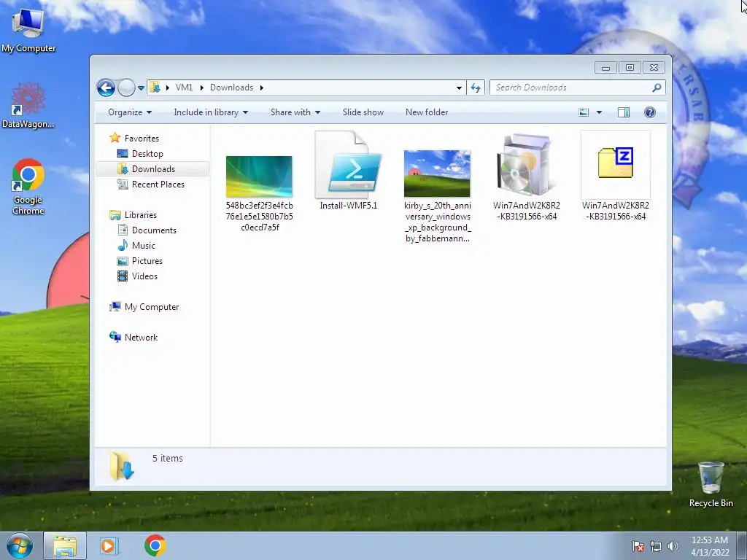Open Desktop in the Favorites list
Viewport: 747px width, 560px height.
pyautogui.click(x=147, y=154)
